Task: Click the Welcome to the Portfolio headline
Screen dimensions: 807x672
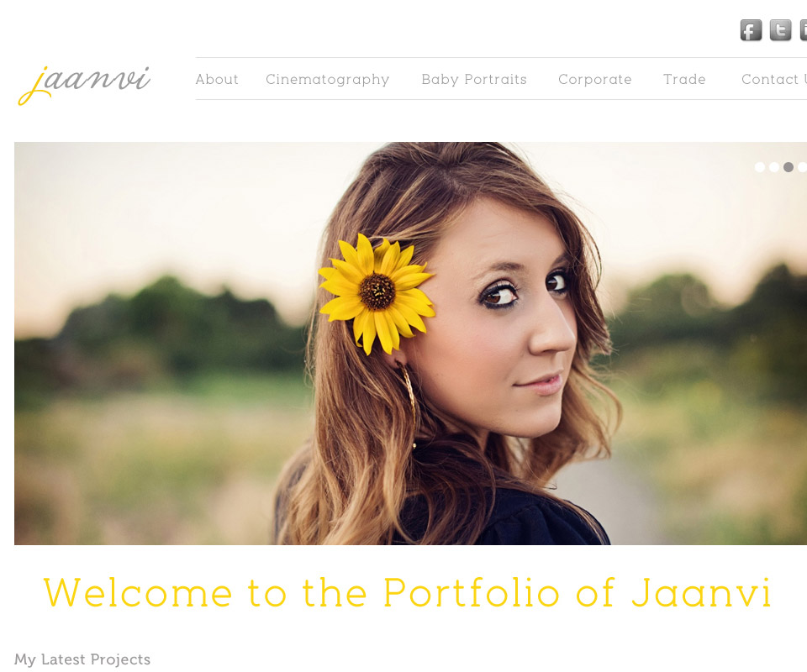Action: [x=408, y=592]
